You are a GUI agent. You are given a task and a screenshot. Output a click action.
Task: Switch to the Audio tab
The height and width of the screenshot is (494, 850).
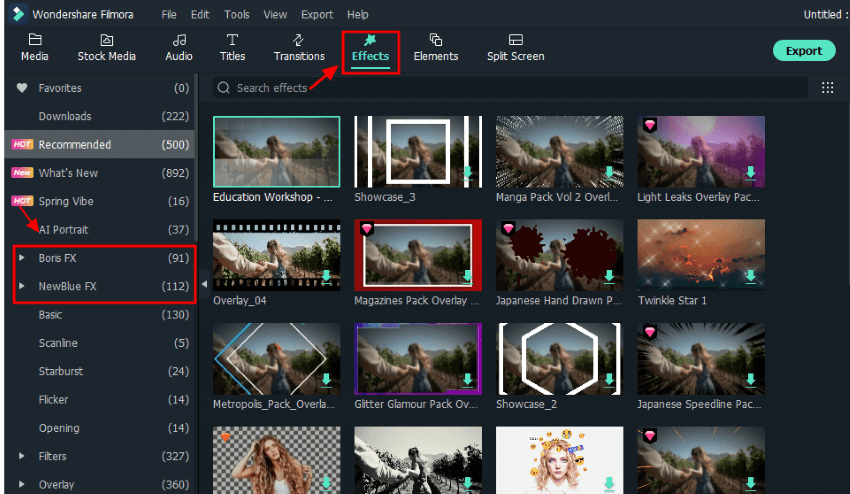pos(179,48)
